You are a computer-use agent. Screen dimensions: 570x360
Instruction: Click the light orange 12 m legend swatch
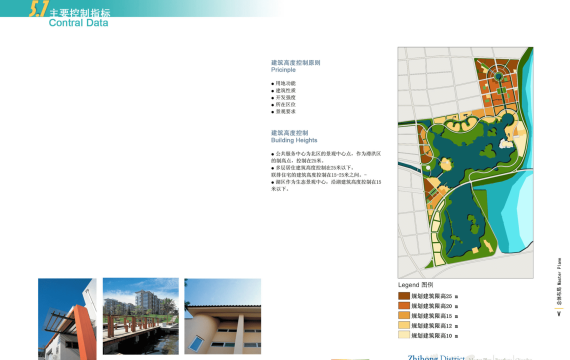pos(404,325)
